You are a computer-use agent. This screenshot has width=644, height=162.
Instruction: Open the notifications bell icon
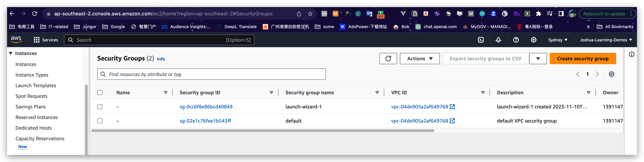click(498, 40)
